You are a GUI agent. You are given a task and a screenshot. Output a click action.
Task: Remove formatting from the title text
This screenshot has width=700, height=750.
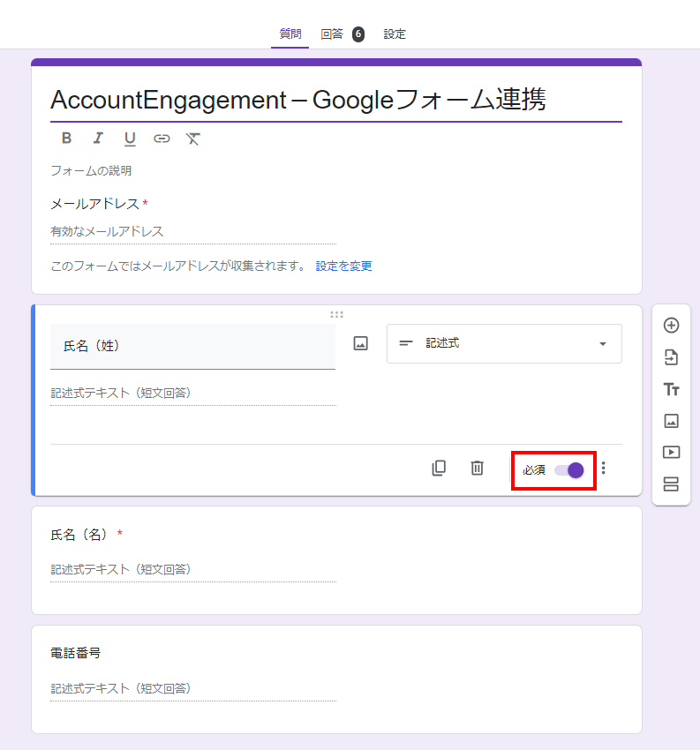(x=192, y=139)
